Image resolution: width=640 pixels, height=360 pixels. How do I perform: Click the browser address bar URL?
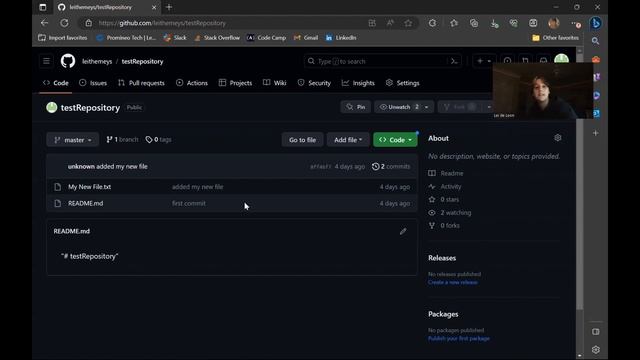[x=162, y=23]
